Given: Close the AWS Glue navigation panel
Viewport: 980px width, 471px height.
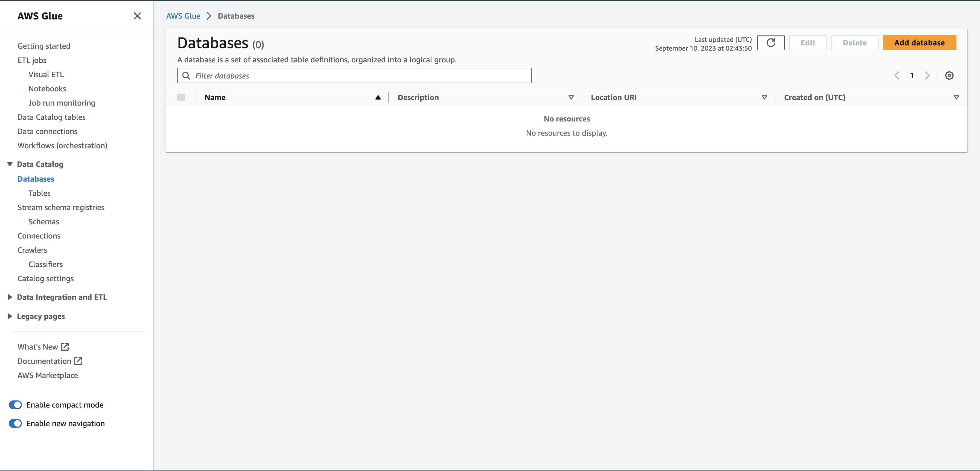Looking at the screenshot, I should pos(137,16).
